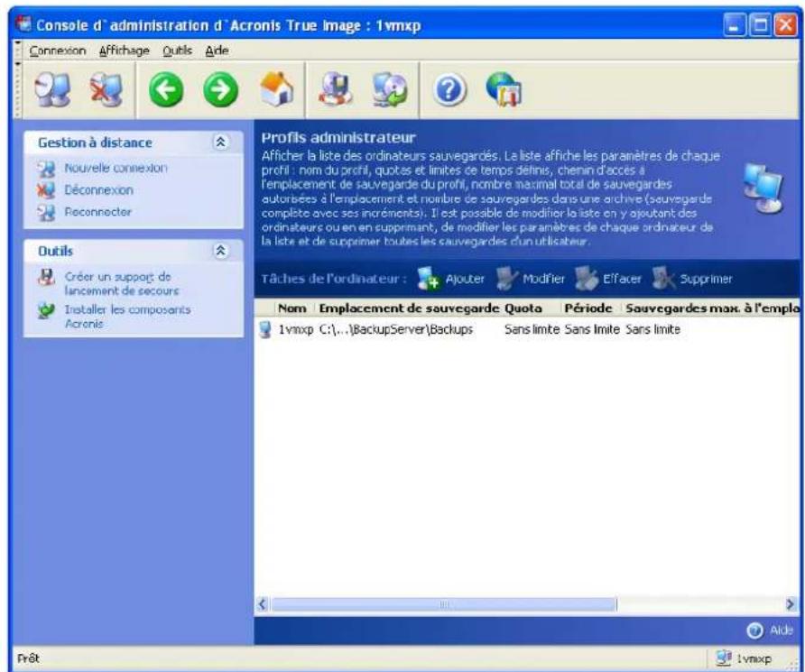This screenshot has height=672, width=805.
Task: Click the Déconnexion link
Action: click(98, 190)
